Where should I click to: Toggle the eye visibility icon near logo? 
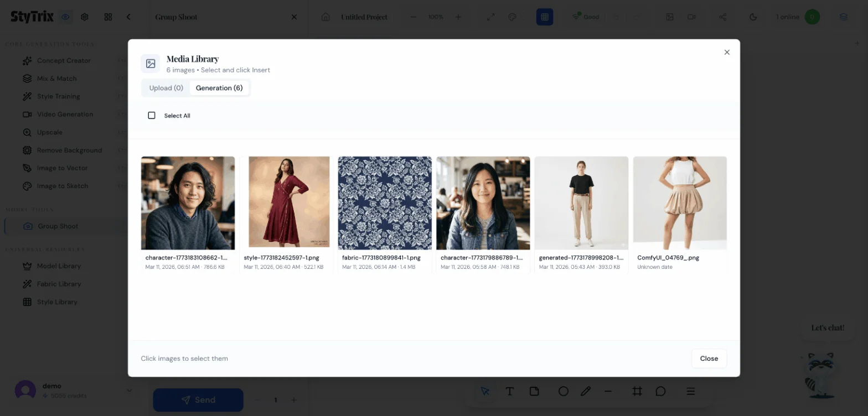(66, 17)
